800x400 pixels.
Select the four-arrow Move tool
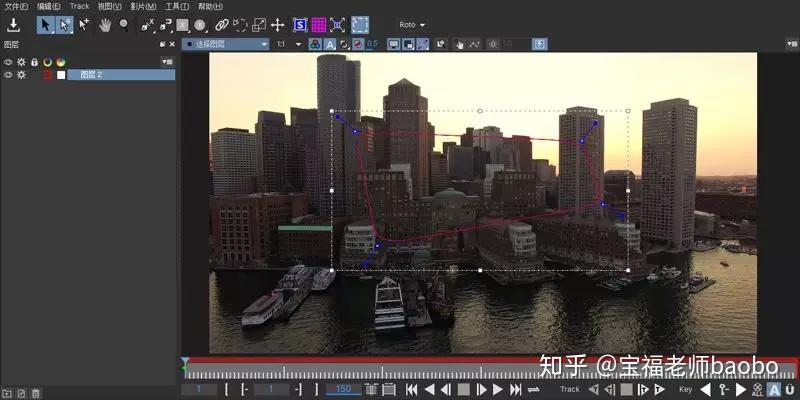[x=277, y=25]
